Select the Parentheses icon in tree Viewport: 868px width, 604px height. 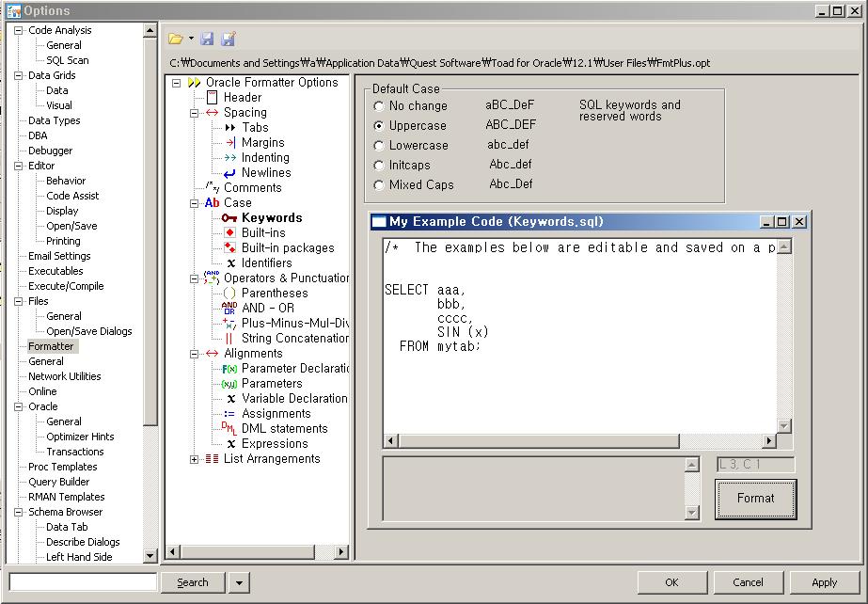229,294
